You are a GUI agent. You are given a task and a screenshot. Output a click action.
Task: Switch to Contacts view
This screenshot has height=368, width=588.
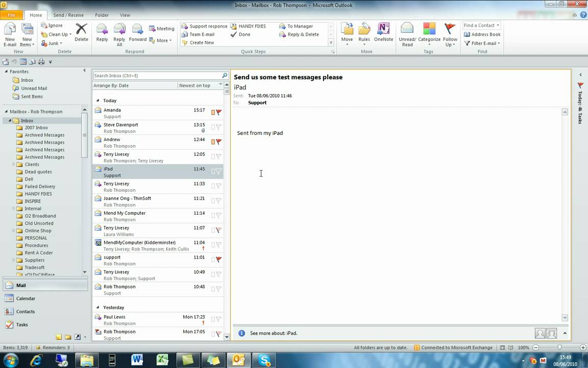[x=45, y=312]
